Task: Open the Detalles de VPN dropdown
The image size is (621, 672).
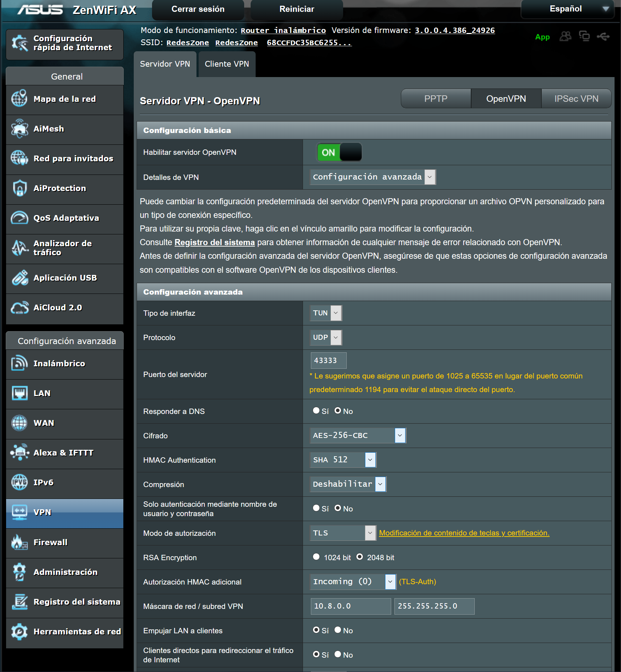Action: (373, 177)
